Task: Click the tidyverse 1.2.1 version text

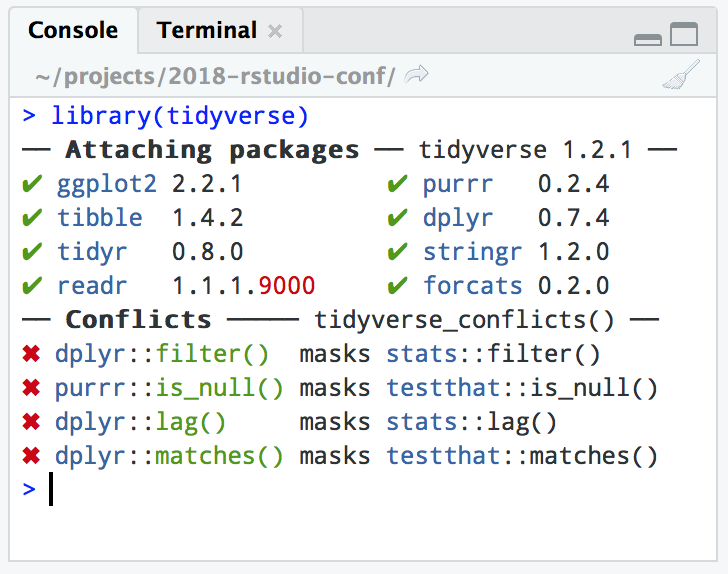Action: point(526,150)
